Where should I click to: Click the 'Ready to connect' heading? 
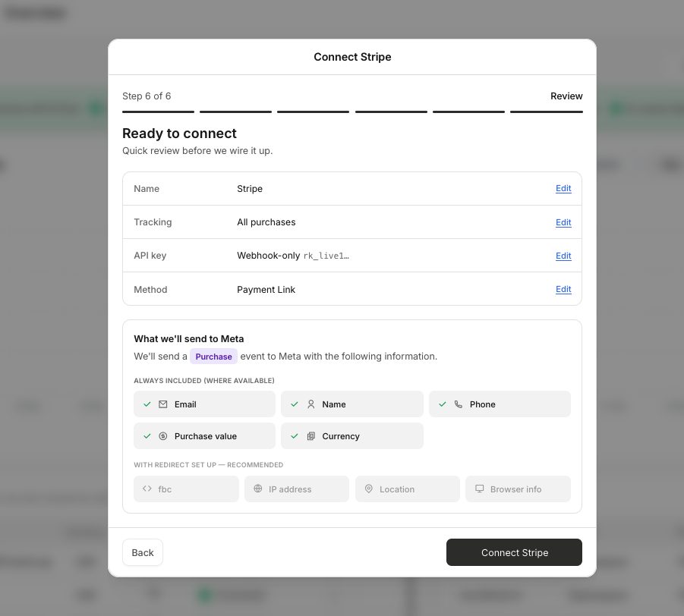(x=179, y=134)
